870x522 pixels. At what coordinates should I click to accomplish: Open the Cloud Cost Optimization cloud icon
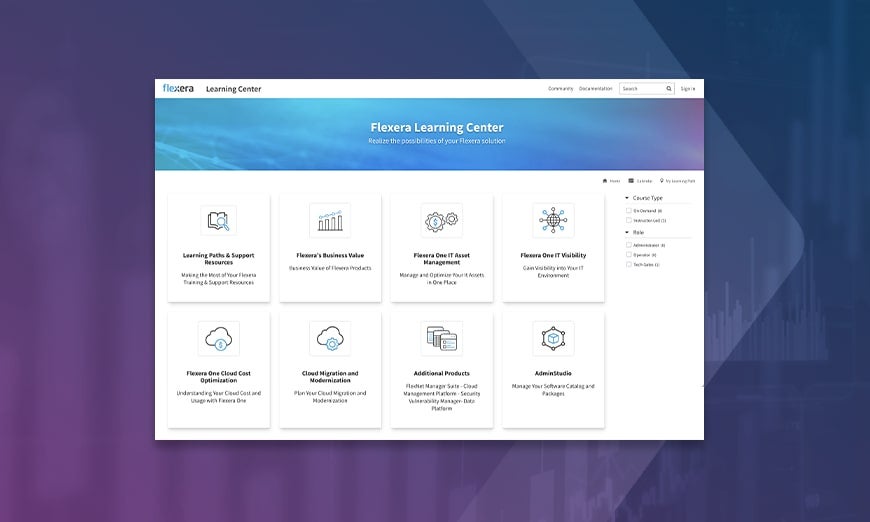pos(218,339)
